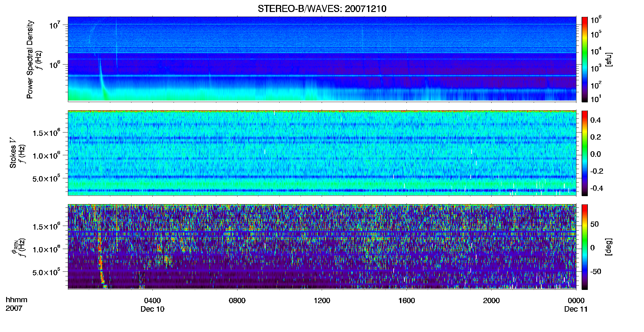Click the Stokes V colorbar
644x332 pixels.
point(585,153)
